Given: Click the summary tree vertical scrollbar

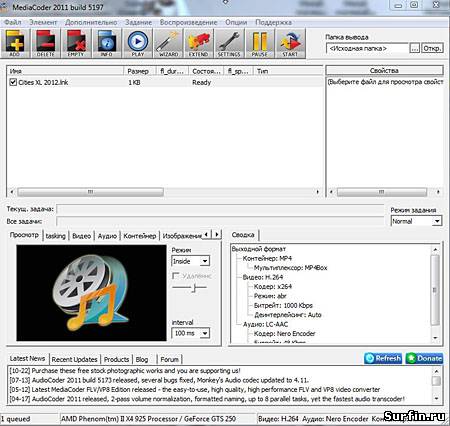Looking at the screenshot, I should click(435, 290).
